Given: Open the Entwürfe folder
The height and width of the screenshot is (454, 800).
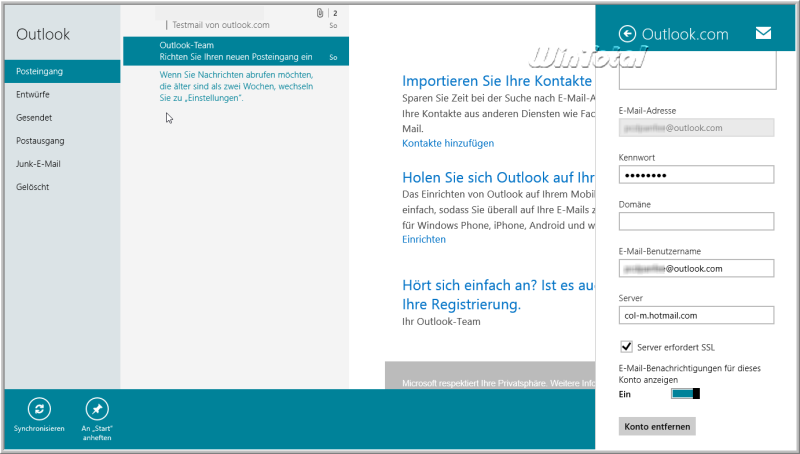Looking at the screenshot, I should 62,94.
